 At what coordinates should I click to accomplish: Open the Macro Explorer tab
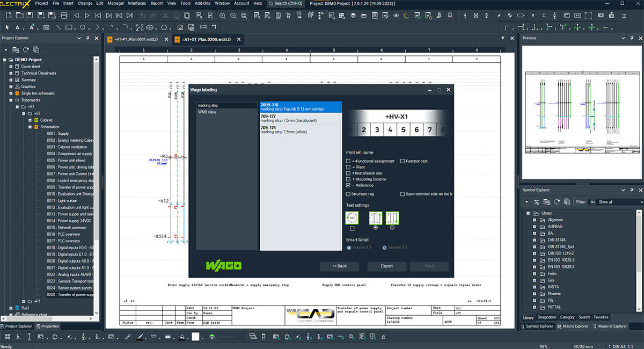(572, 326)
